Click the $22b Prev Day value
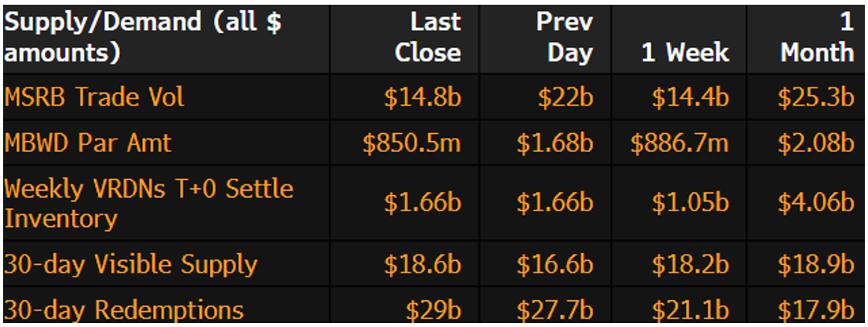This screenshot has height=327, width=868. click(561, 97)
